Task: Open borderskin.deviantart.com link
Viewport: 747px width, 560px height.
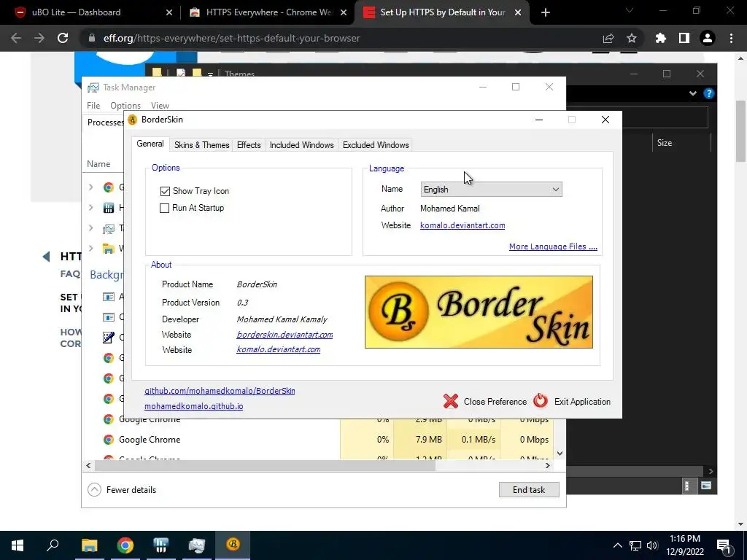Action: (285, 335)
